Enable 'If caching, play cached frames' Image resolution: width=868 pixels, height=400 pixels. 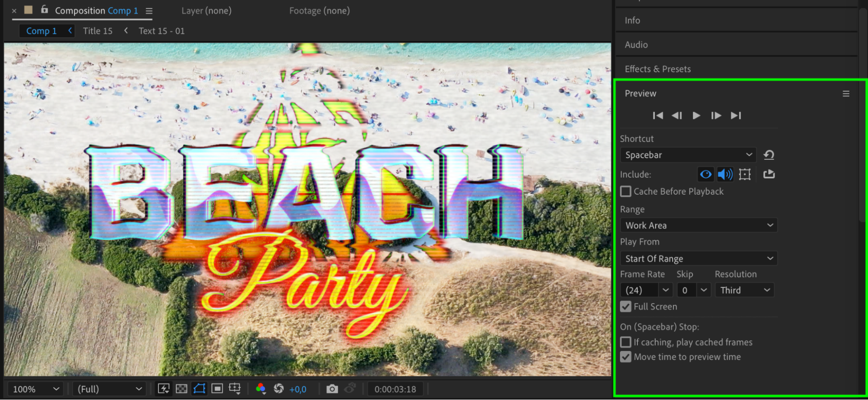coord(626,342)
